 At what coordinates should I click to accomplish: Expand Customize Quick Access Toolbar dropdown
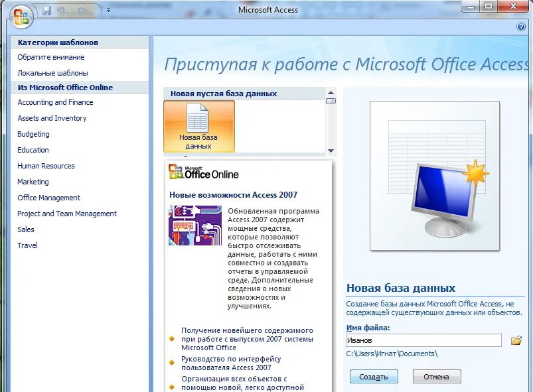[108, 11]
